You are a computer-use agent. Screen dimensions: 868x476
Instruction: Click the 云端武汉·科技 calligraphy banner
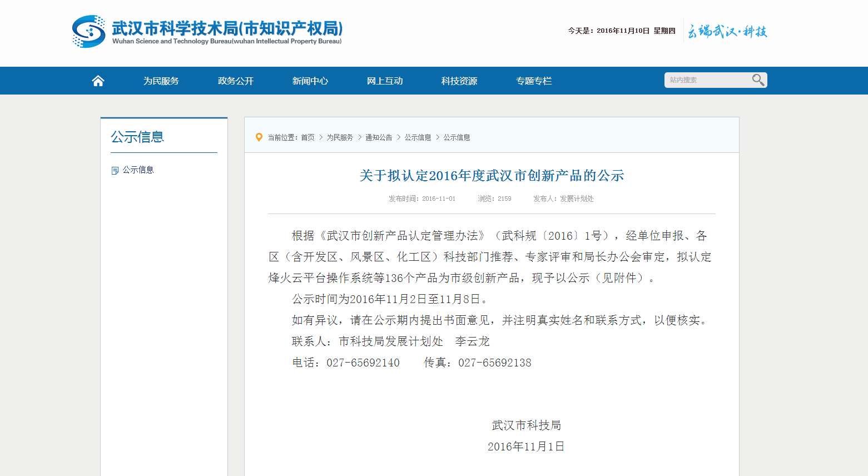click(727, 31)
